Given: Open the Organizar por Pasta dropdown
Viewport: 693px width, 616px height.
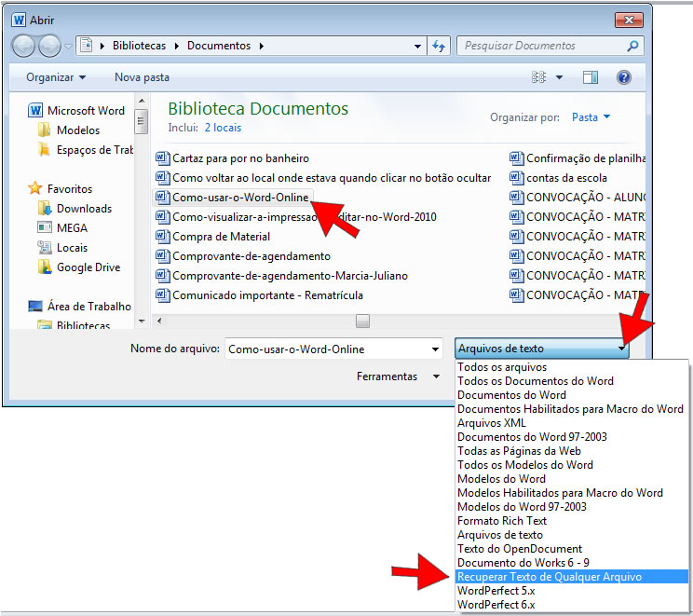Looking at the screenshot, I should pyautogui.click(x=591, y=117).
